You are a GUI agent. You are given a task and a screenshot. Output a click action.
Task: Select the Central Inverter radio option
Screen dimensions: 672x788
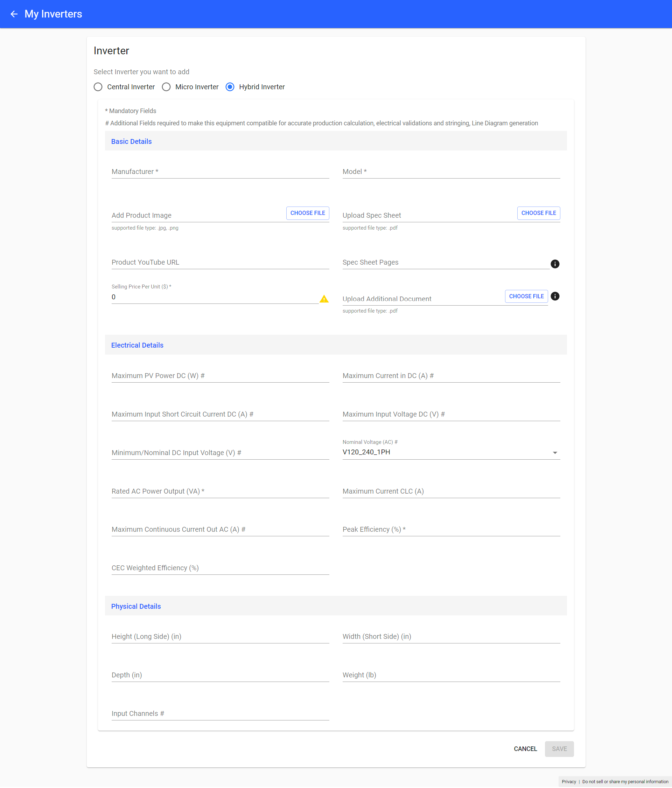[x=98, y=87]
